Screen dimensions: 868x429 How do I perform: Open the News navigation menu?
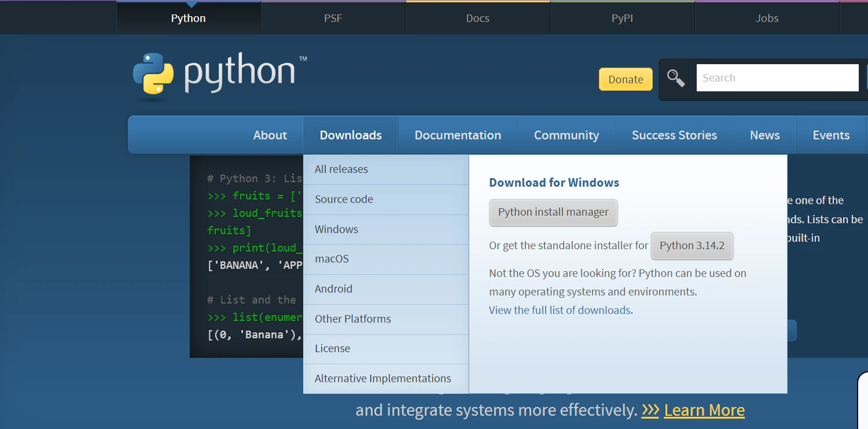(x=765, y=135)
